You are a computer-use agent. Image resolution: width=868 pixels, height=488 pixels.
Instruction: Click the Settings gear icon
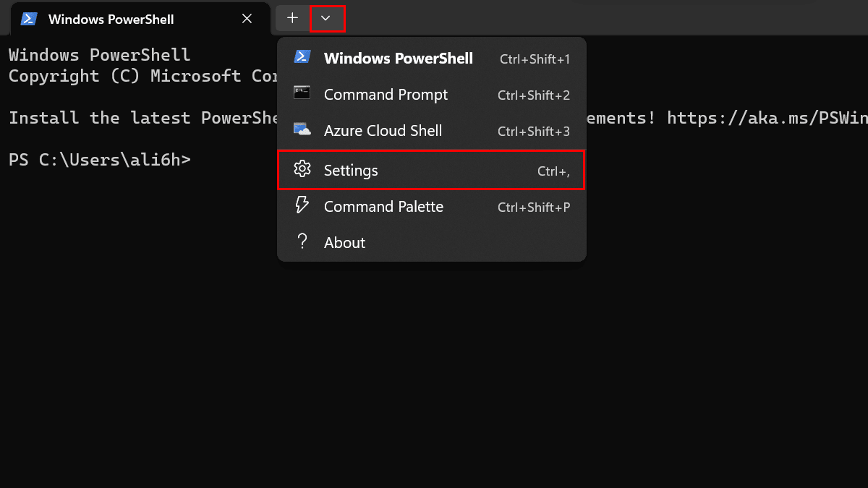click(x=302, y=170)
